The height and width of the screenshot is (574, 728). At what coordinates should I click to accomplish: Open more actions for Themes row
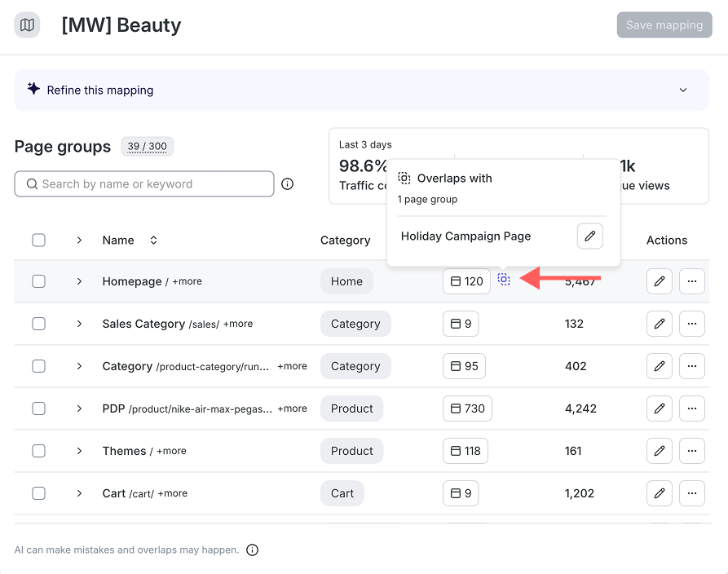click(x=692, y=450)
